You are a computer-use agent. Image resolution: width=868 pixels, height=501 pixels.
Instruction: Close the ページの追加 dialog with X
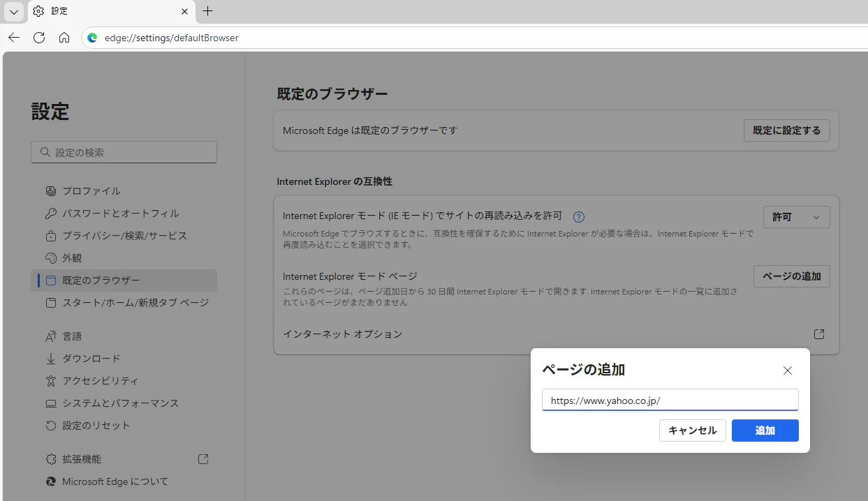pyautogui.click(x=788, y=371)
